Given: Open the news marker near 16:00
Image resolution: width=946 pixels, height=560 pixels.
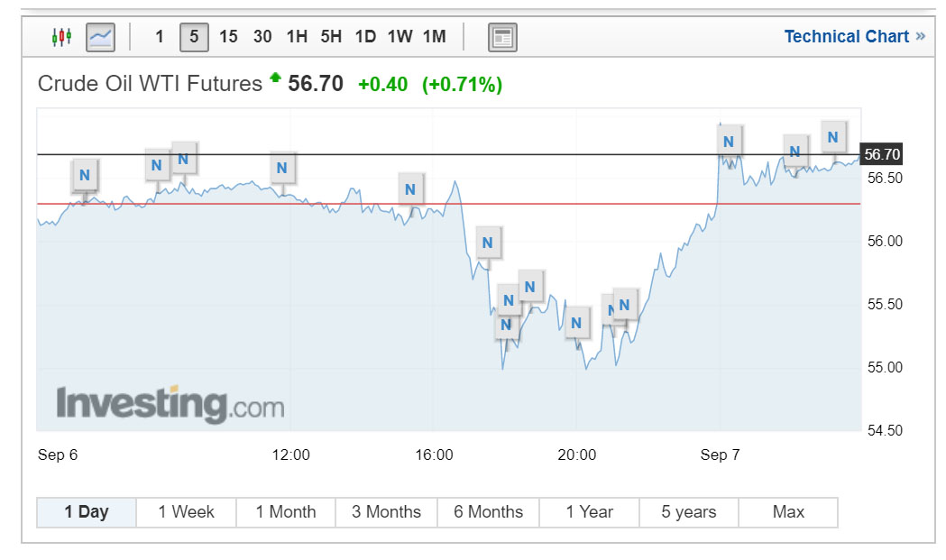Looking at the screenshot, I should [x=410, y=189].
